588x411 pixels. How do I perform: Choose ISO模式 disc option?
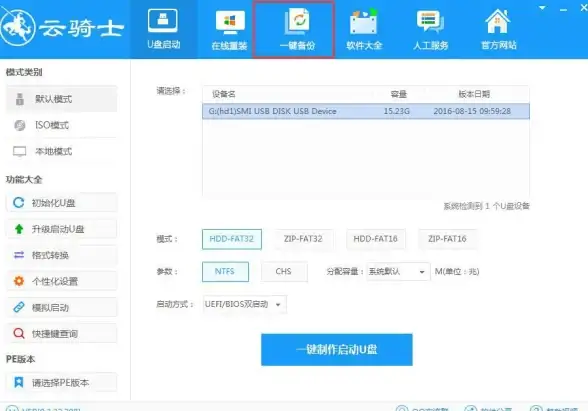pos(61,125)
